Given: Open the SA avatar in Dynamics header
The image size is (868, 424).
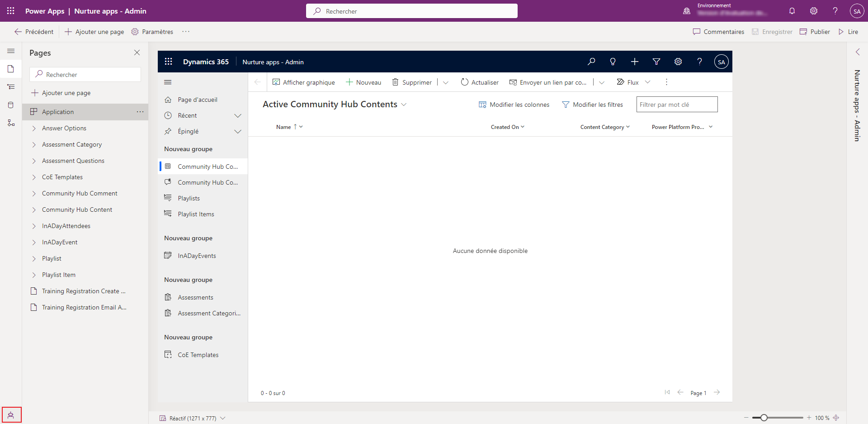Looking at the screenshot, I should [x=721, y=62].
